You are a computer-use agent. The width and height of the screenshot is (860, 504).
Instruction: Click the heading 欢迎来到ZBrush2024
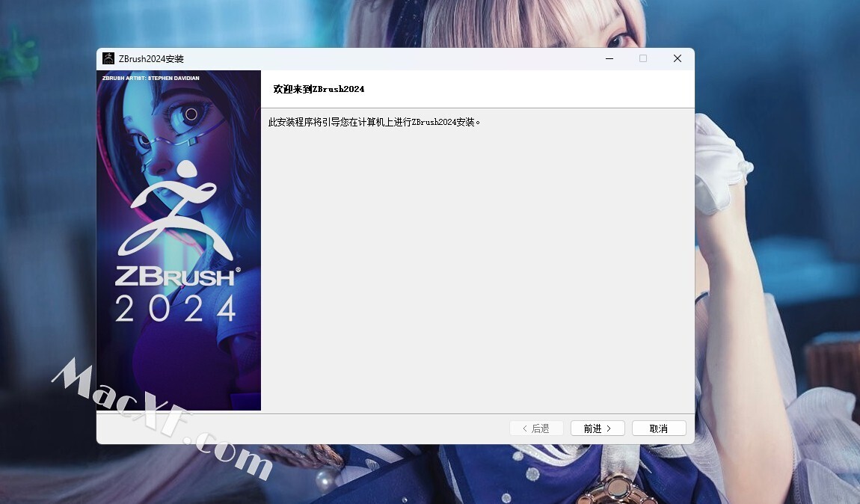(319, 89)
